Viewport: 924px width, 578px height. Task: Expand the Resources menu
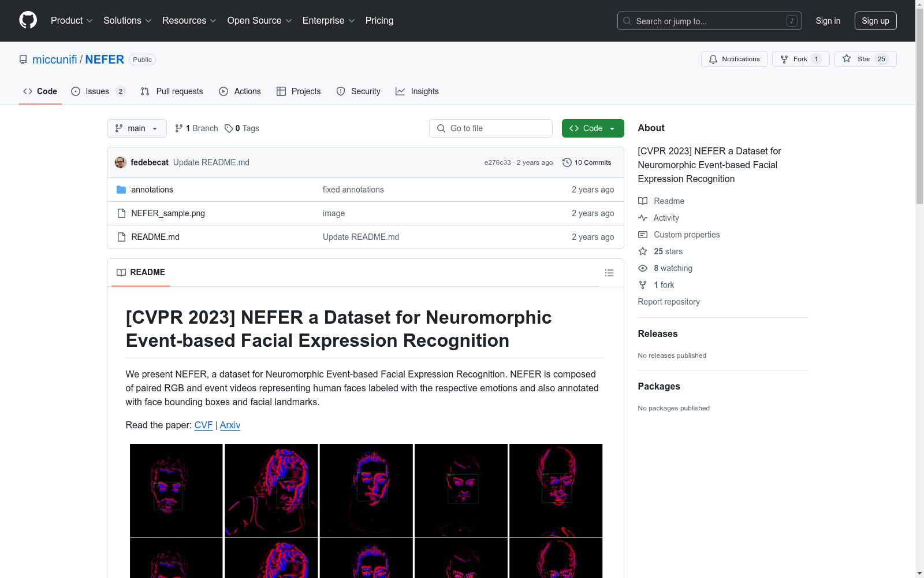coord(189,20)
